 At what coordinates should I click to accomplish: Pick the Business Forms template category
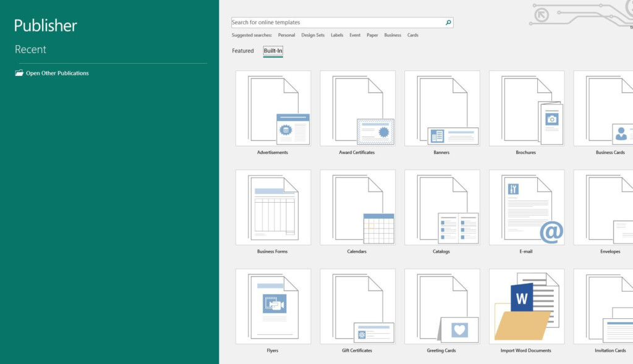point(273,208)
